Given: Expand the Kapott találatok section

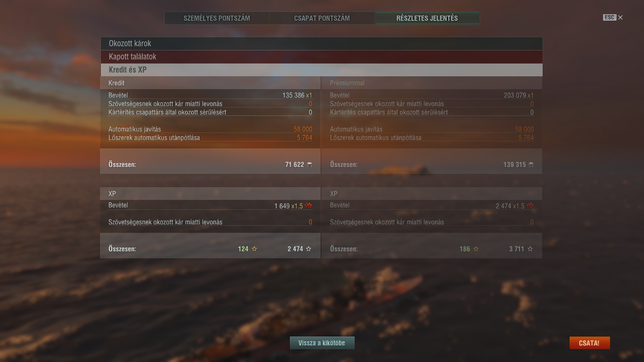Looking at the screenshot, I should coord(321,57).
